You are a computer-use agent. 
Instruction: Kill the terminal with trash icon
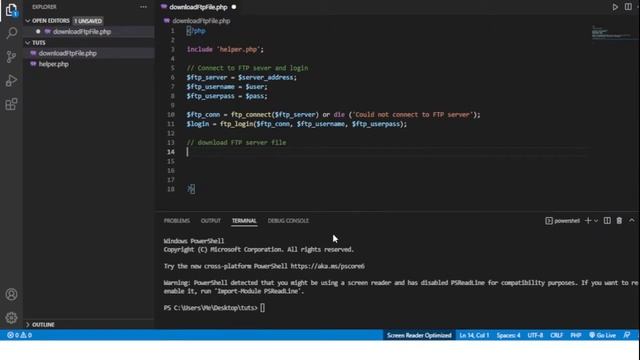[619, 220]
